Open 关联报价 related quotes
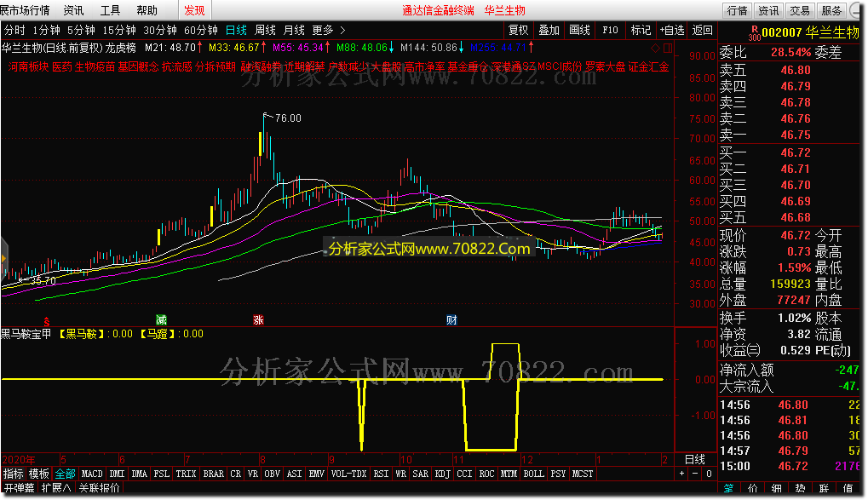 pos(99,488)
